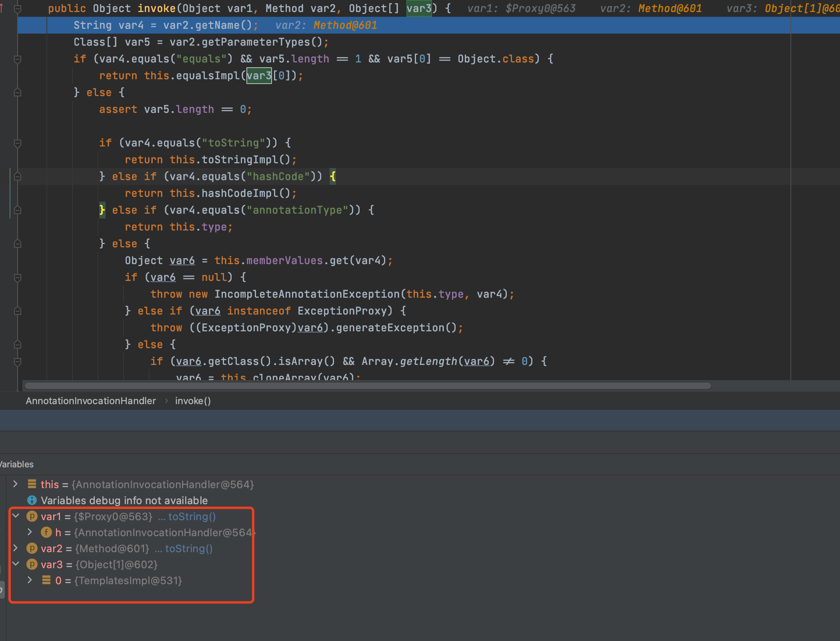The width and height of the screenshot is (840, 641).
Task: Fold the first 'else' block in gutter
Action: 18,93
